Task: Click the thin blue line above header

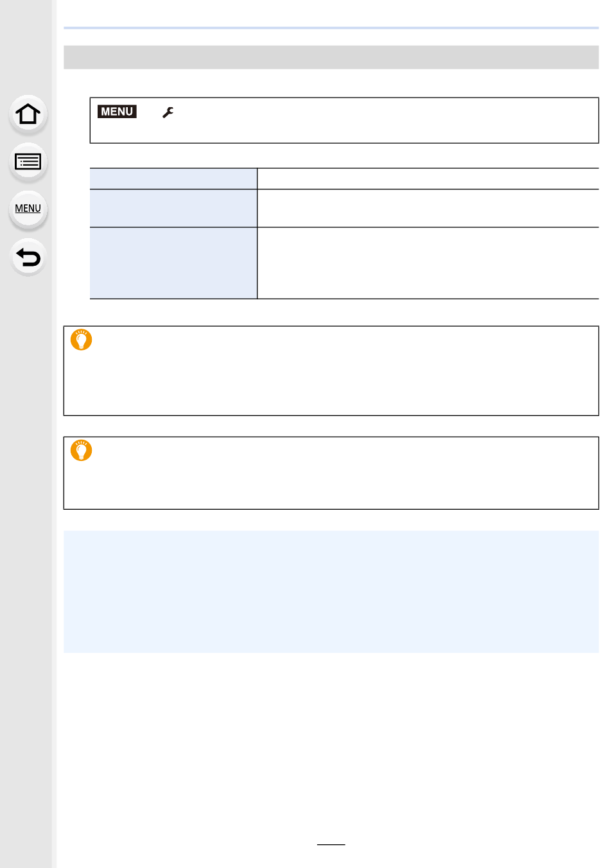Action: tap(331, 28)
